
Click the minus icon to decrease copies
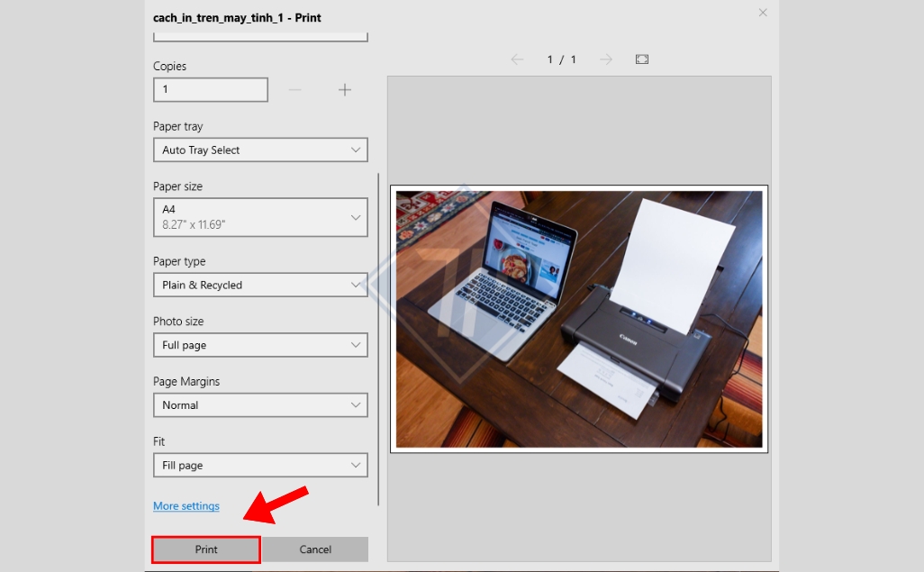295,90
